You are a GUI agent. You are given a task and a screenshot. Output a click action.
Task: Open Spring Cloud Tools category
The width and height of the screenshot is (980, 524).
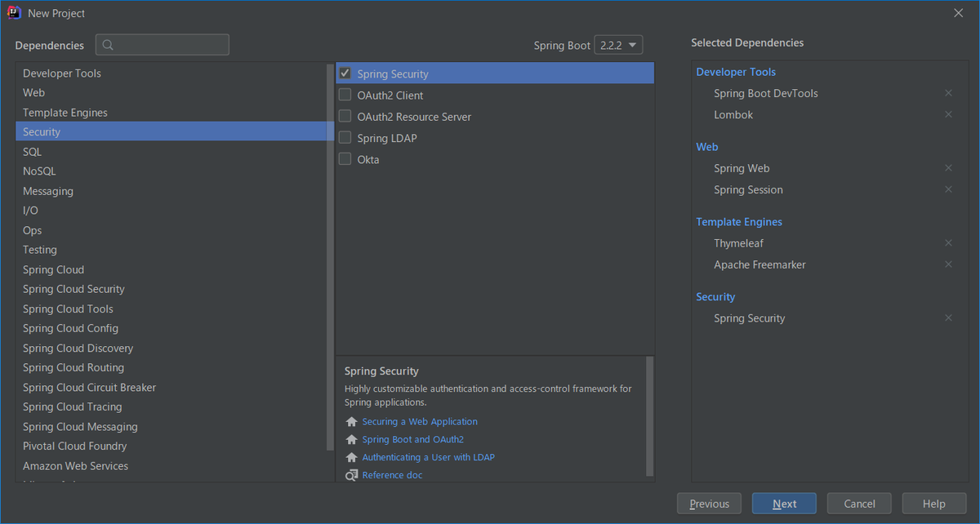tap(171, 309)
